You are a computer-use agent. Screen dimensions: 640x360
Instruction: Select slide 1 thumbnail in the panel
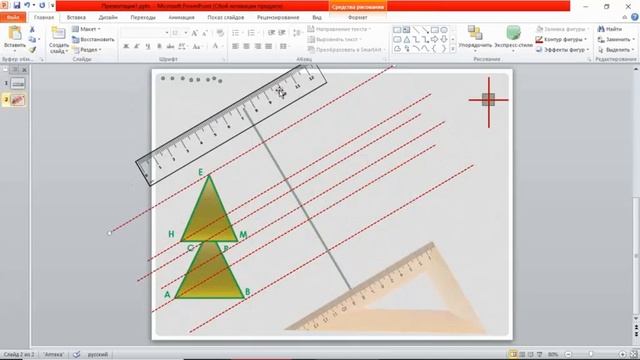(x=18, y=84)
